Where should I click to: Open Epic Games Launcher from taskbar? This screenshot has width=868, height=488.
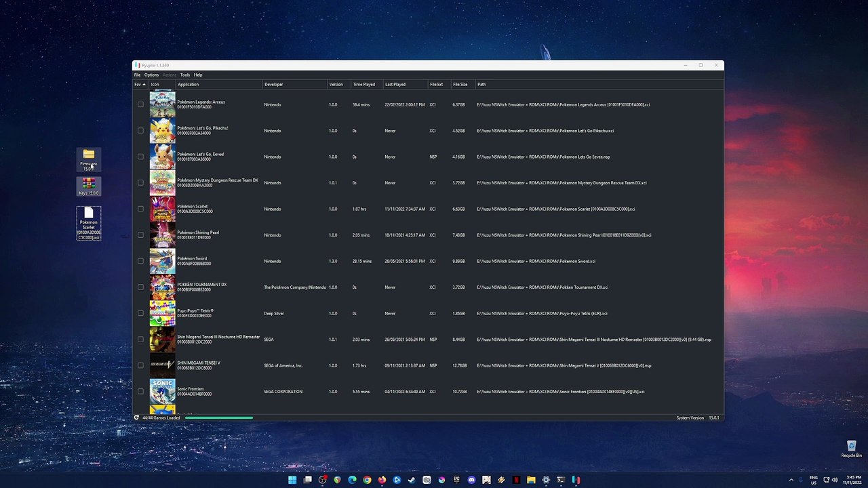pyautogui.click(x=456, y=480)
